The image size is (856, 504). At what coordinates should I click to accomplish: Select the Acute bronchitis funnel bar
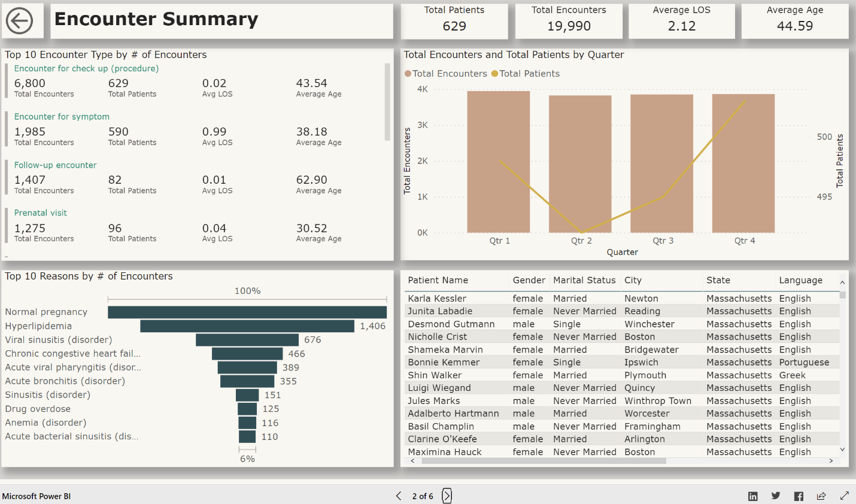pyautogui.click(x=247, y=381)
